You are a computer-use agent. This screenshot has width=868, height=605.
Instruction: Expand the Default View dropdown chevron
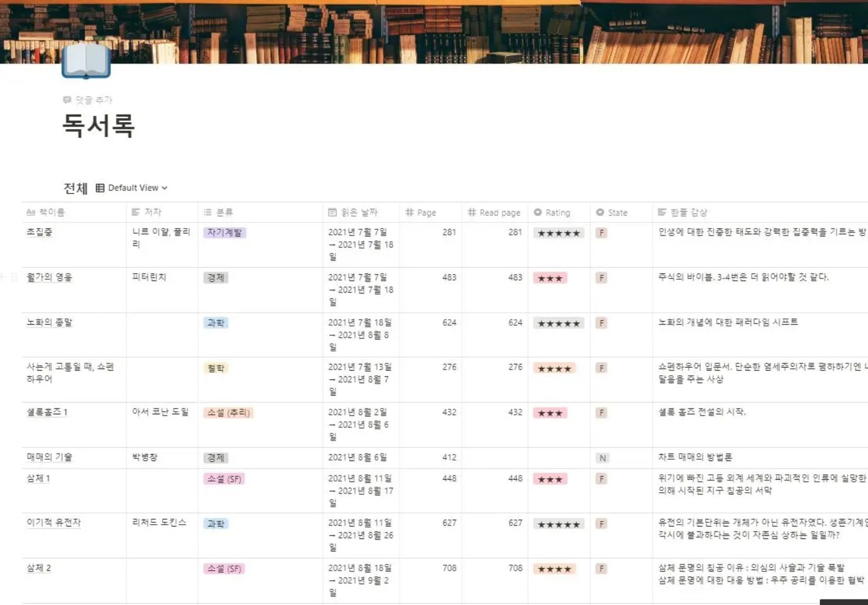[165, 188]
